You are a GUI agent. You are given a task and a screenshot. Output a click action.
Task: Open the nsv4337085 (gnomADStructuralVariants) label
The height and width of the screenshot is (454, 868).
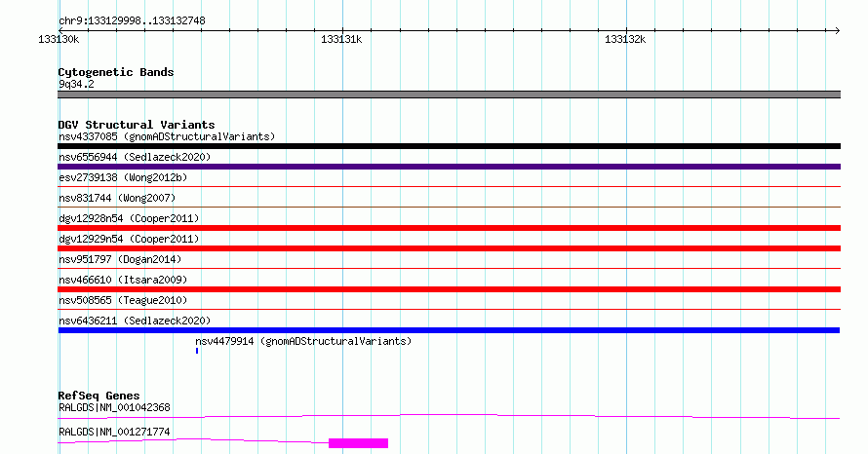click(x=167, y=136)
